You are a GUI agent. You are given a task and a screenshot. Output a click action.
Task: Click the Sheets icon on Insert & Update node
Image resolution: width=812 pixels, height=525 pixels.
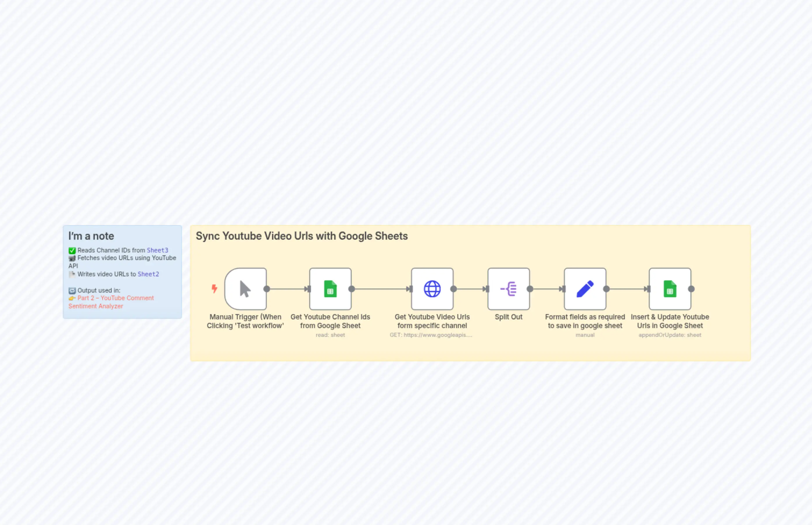(670, 289)
